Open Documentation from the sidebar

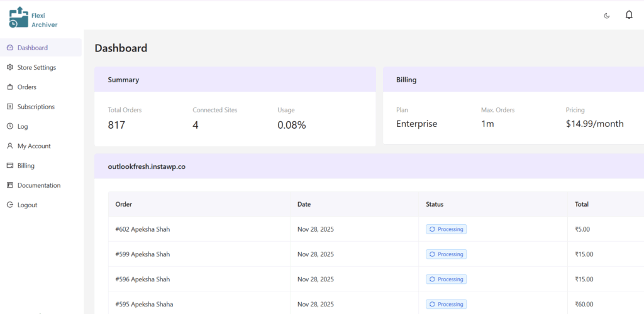(x=38, y=185)
